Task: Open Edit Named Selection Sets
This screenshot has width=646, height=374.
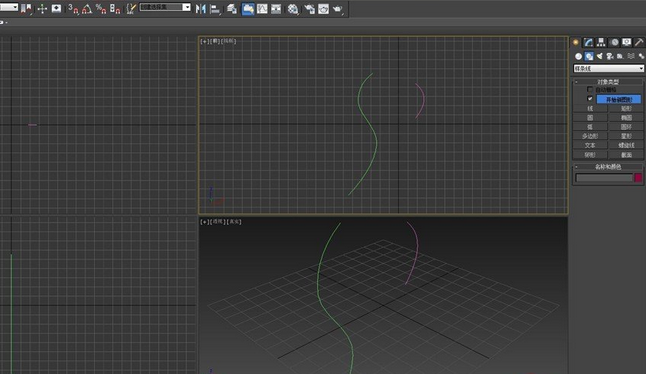Action: tap(131, 9)
